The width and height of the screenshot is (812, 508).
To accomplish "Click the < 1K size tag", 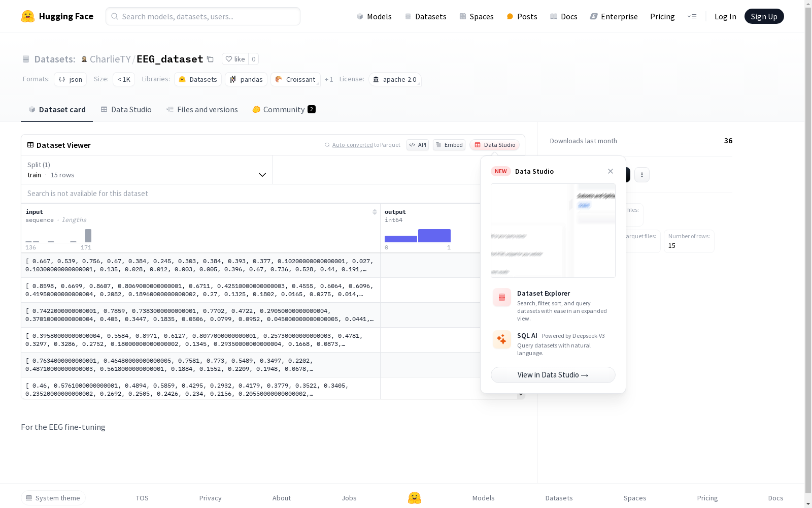I will click(124, 79).
